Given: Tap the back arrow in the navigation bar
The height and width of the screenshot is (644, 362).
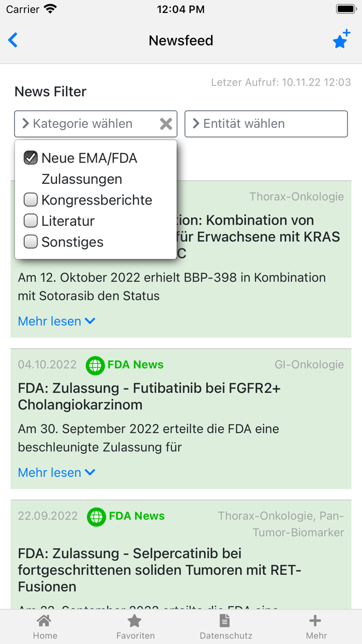Looking at the screenshot, I should click(x=12, y=40).
